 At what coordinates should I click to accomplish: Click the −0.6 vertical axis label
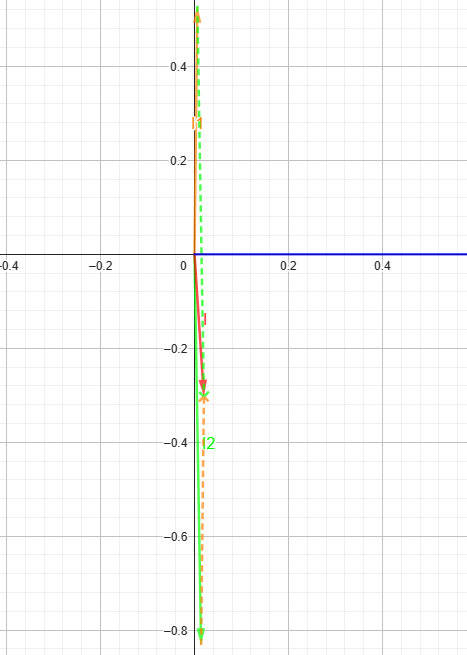[175, 536]
